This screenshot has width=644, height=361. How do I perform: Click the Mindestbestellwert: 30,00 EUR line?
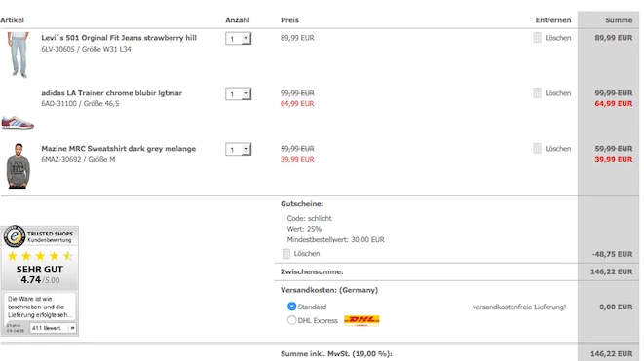335,240
